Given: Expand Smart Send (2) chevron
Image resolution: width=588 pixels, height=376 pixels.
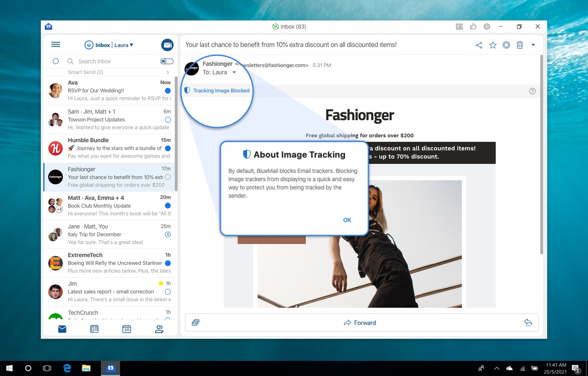Looking at the screenshot, I should tap(168, 72).
